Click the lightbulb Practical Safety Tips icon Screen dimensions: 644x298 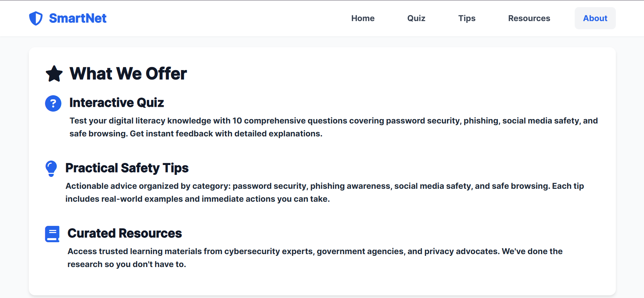click(51, 168)
